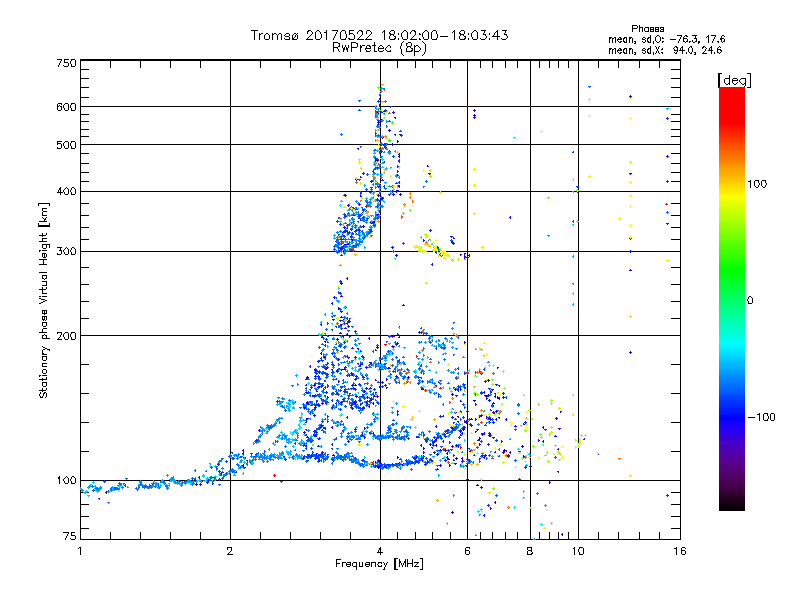Click the x-axis label "1"
The image size is (800, 600).
pos(80,551)
